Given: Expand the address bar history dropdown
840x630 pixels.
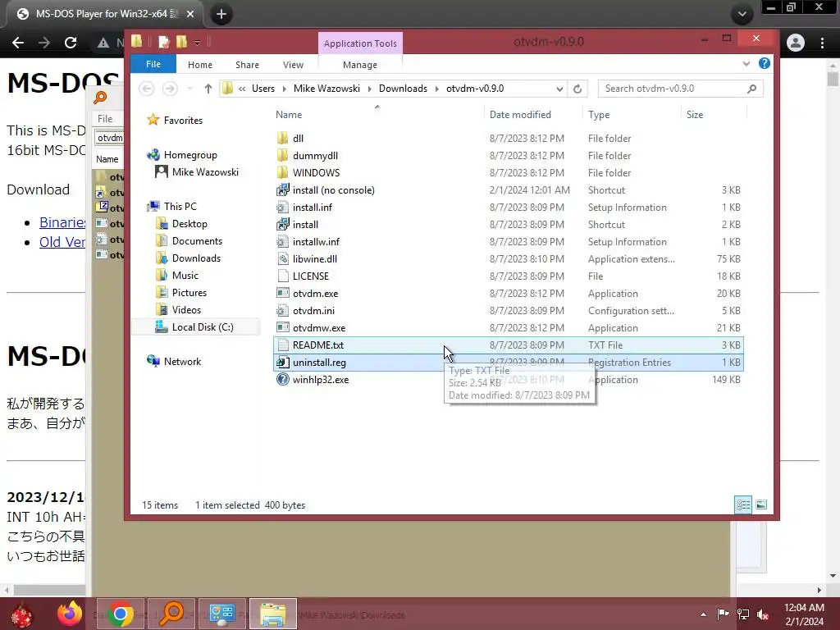Looking at the screenshot, I should [559, 89].
